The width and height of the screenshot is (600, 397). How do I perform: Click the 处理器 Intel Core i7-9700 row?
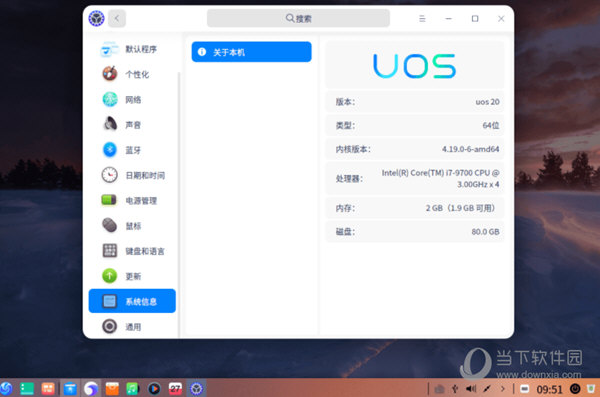pos(414,178)
